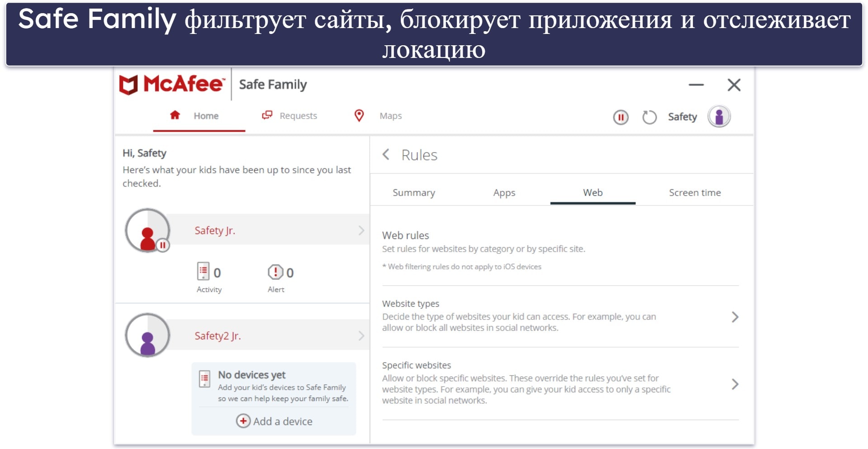Close the Safe Family window
868x449 pixels.
(x=734, y=85)
